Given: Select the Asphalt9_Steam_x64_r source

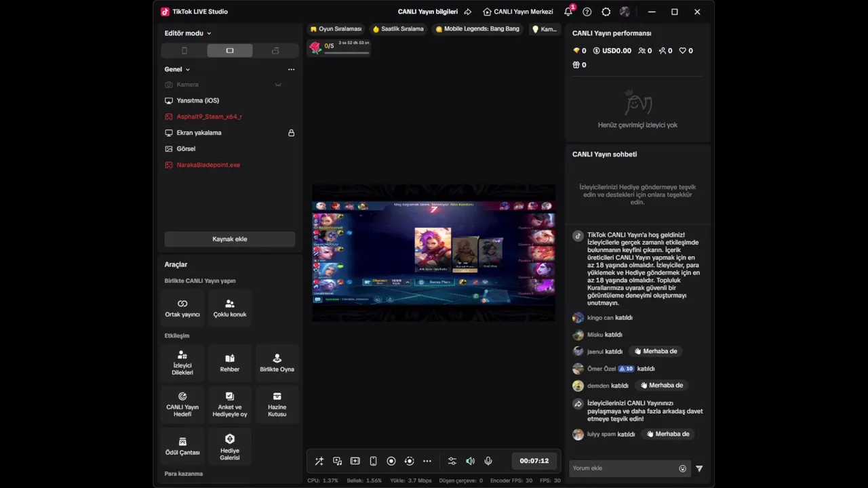Looking at the screenshot, I should tap(230, 117).
